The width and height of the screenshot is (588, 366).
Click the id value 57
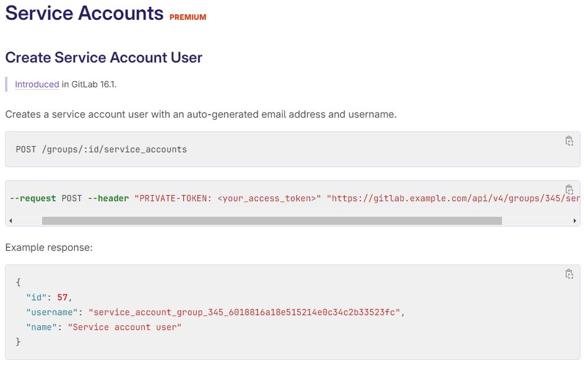point(62,297)
